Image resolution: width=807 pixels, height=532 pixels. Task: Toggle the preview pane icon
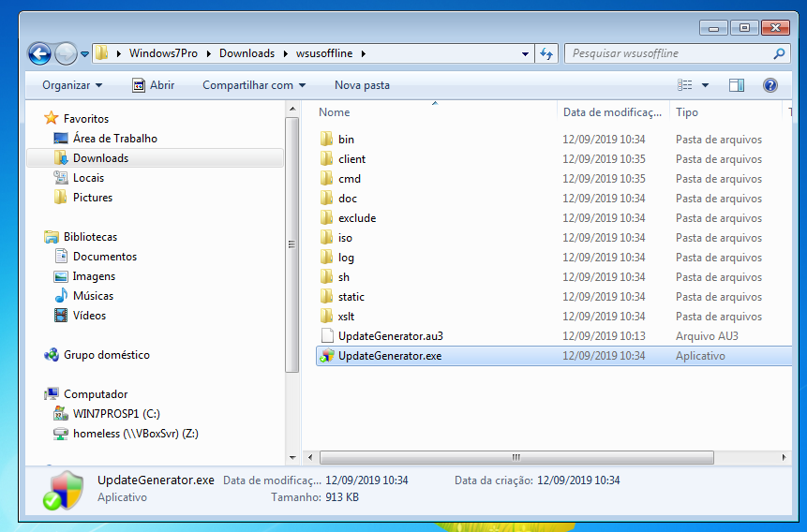pos(737,85)
